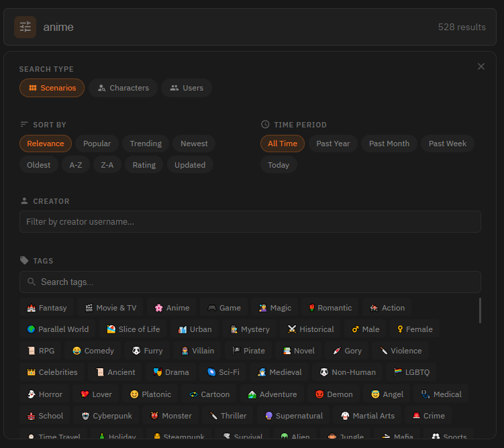Sort results by Trending
This screenshot has width=504, height=448.
click(145, 144)
